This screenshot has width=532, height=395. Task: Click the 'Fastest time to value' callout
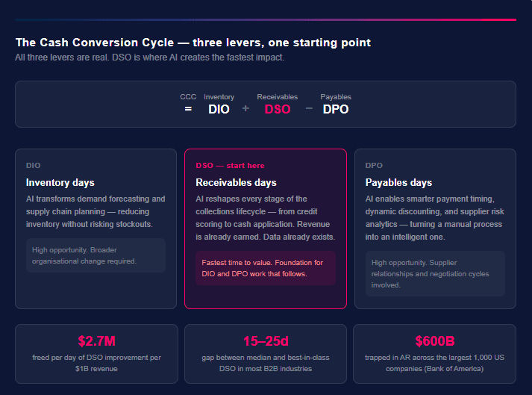[x=266, y=268]
